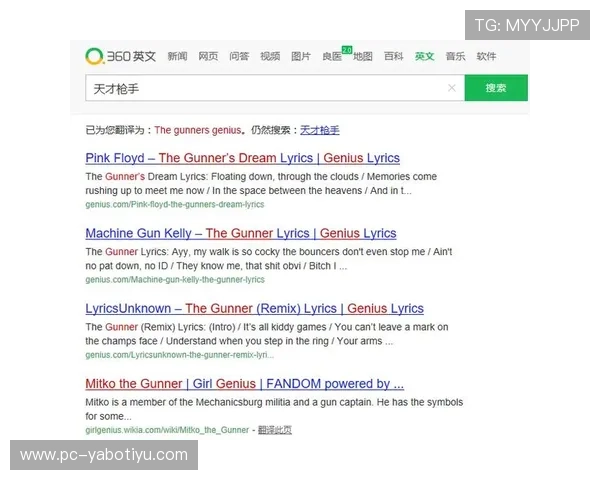Viewport: 600px width, 480px height.
Task: Open the 良医 tab
Action: (331, 57)
